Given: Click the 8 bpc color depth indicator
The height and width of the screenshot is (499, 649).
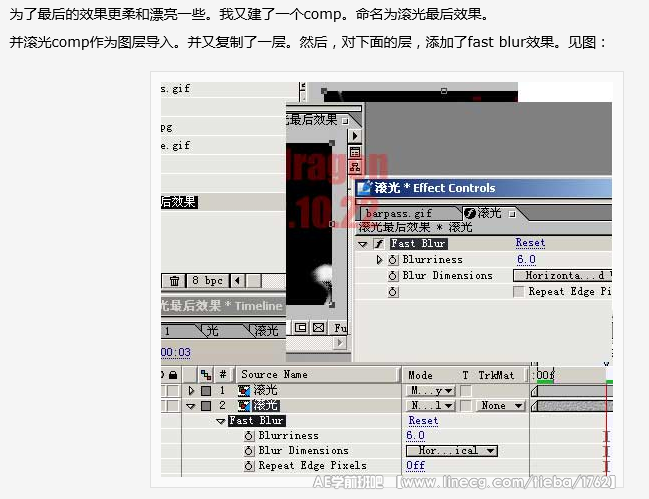Looking at the screenshot, I should click(207, 281).
